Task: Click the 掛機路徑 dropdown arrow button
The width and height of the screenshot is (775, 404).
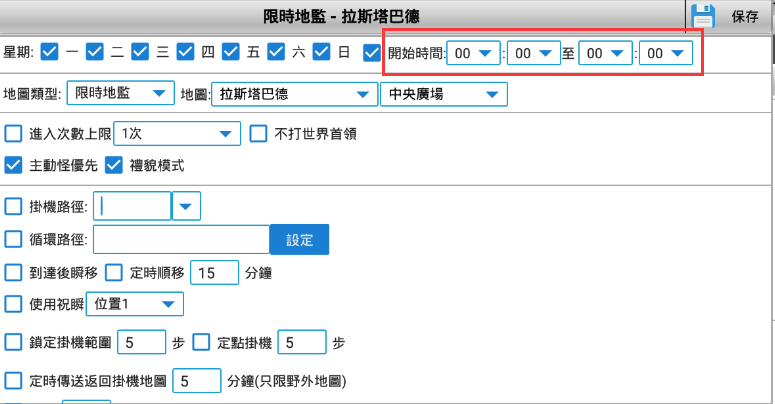Action: click(187, 206)
